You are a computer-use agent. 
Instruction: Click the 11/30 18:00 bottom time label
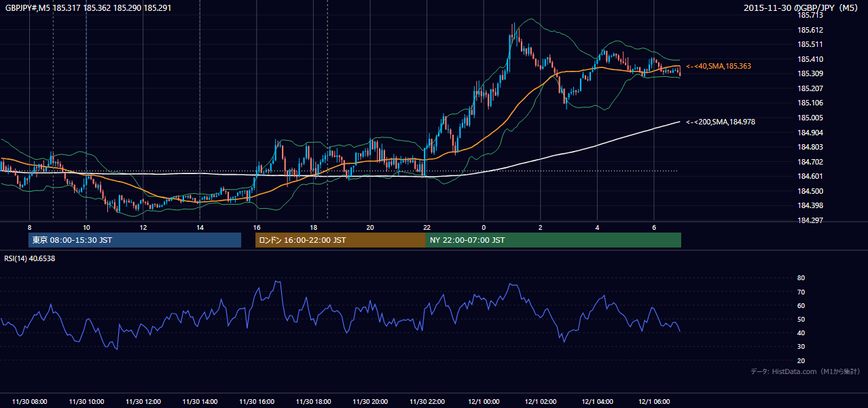click(x=313, y=402)
